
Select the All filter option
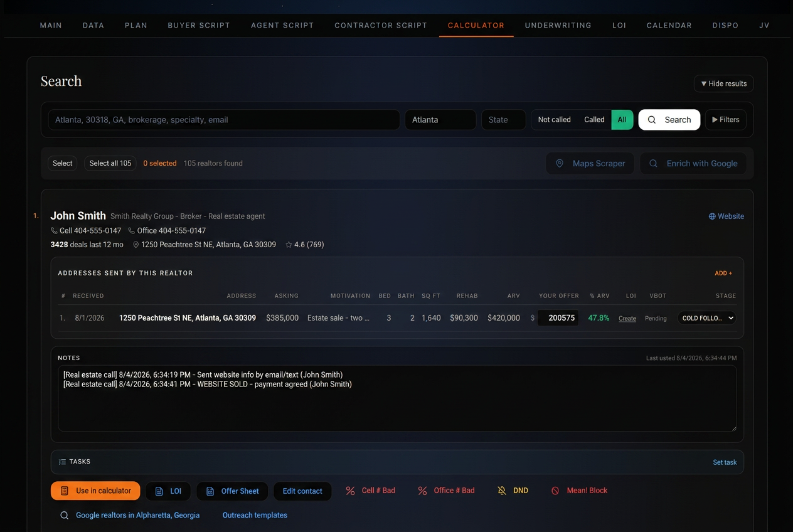tap(622, 120)
